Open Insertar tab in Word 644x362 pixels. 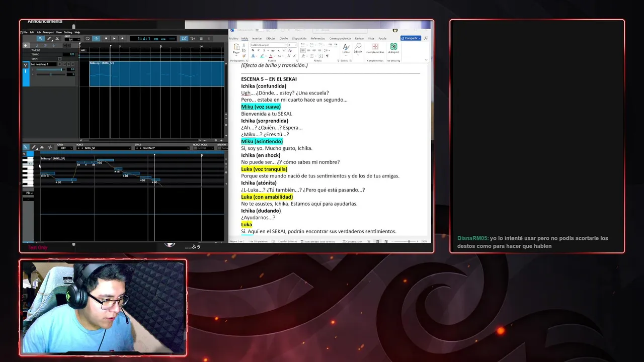(x=257, y=38)
